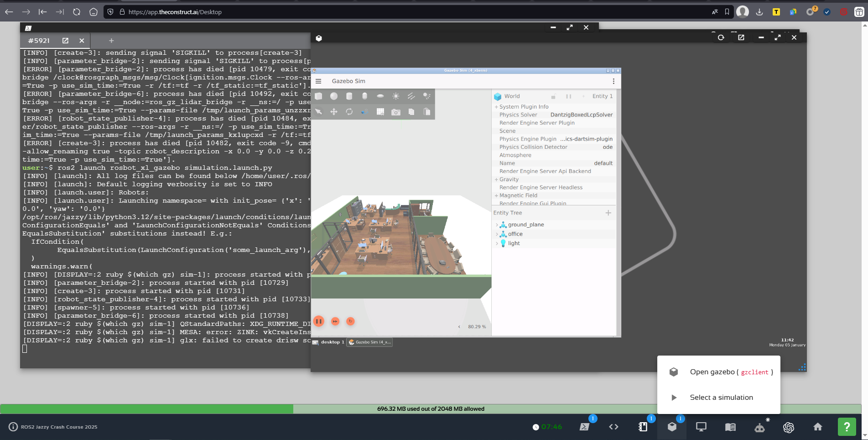Expand the office entity tree node

[x=497, y=234]
